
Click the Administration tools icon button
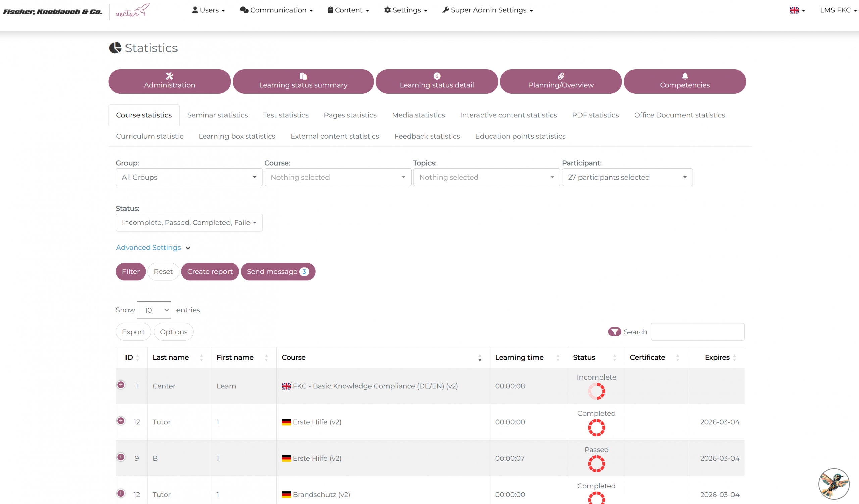(169, 76)
